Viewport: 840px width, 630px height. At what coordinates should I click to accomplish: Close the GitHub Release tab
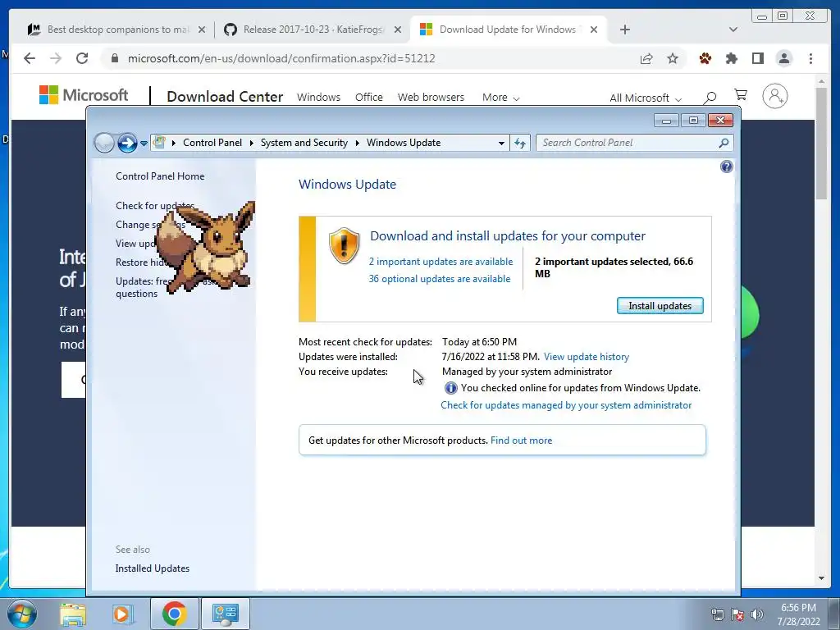coord(398,30)
